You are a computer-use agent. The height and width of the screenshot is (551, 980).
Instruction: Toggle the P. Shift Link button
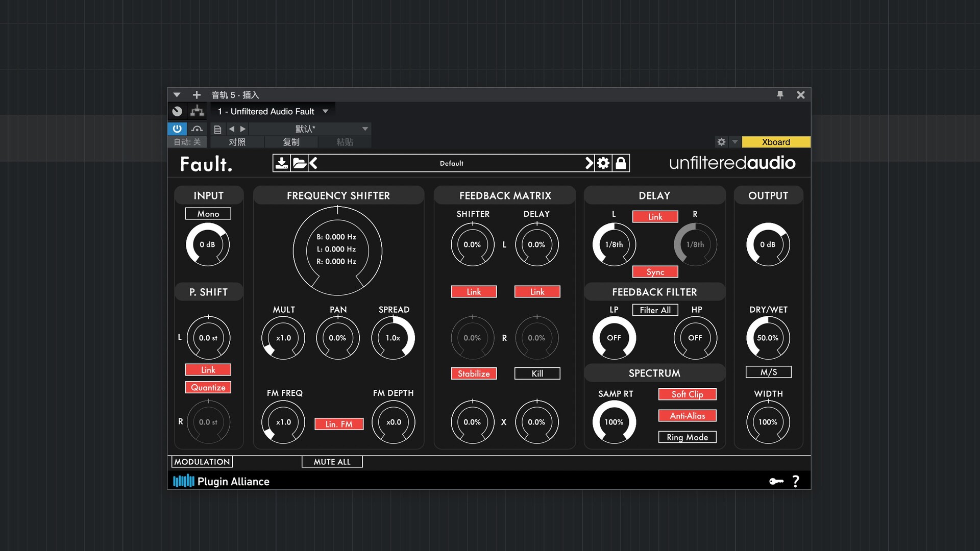(x=208, y=370)
